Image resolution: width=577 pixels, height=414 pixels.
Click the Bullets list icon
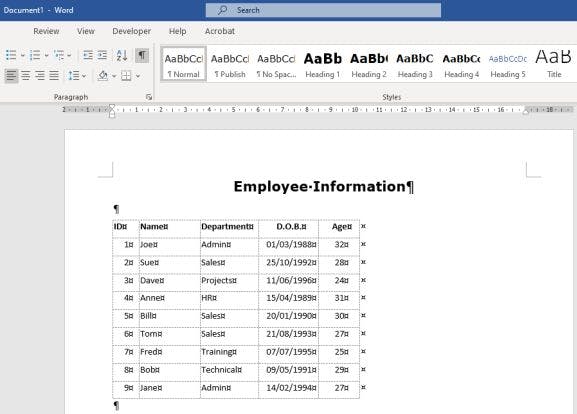pyautogui.click(x=11, y=55)
